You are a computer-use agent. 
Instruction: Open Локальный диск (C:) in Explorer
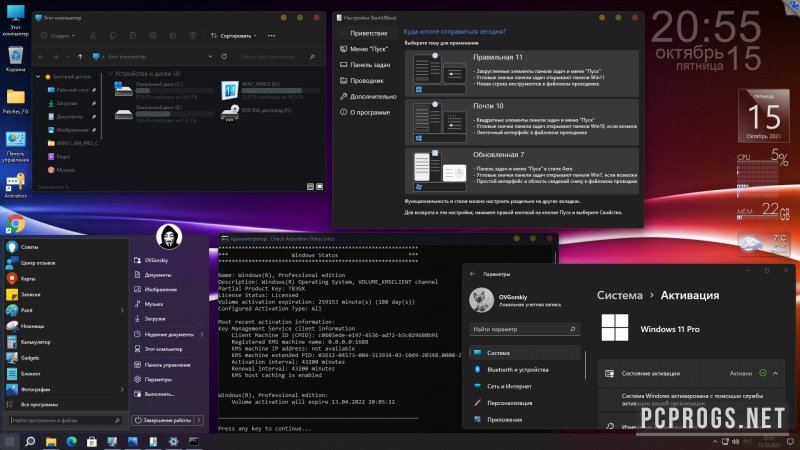pos(163,89)
